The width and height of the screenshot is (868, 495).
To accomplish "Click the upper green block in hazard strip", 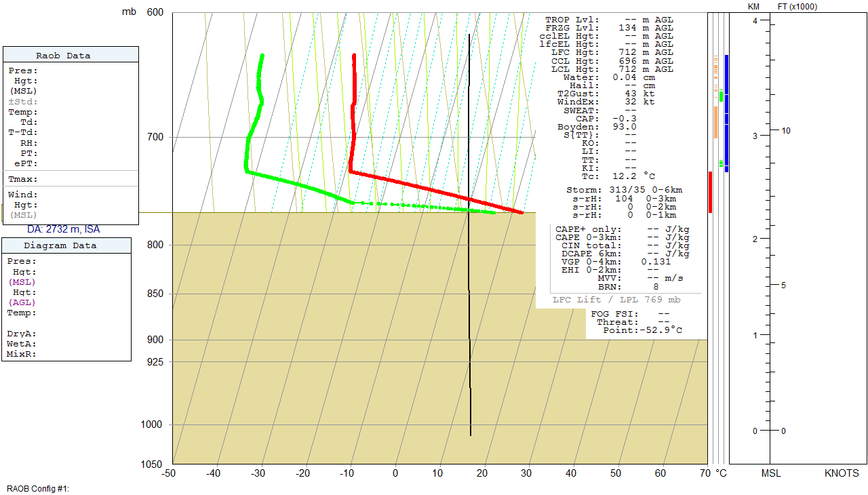I will click(721, 96).
